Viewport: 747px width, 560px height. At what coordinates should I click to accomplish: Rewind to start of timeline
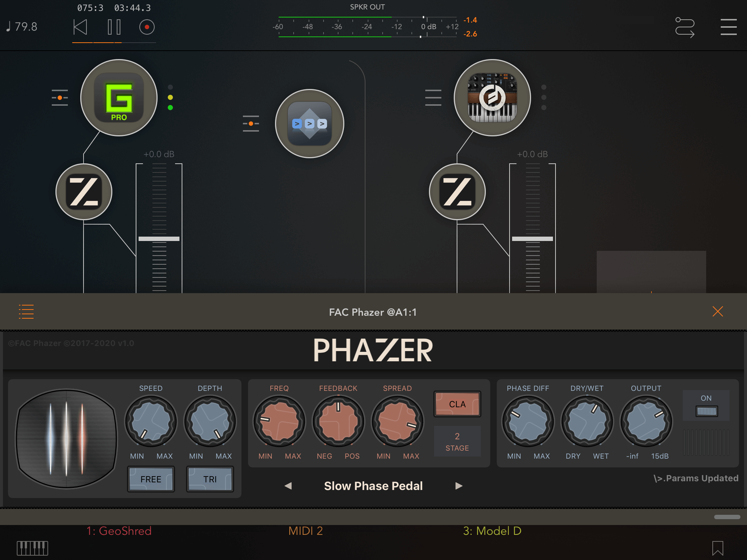(80, 27)
